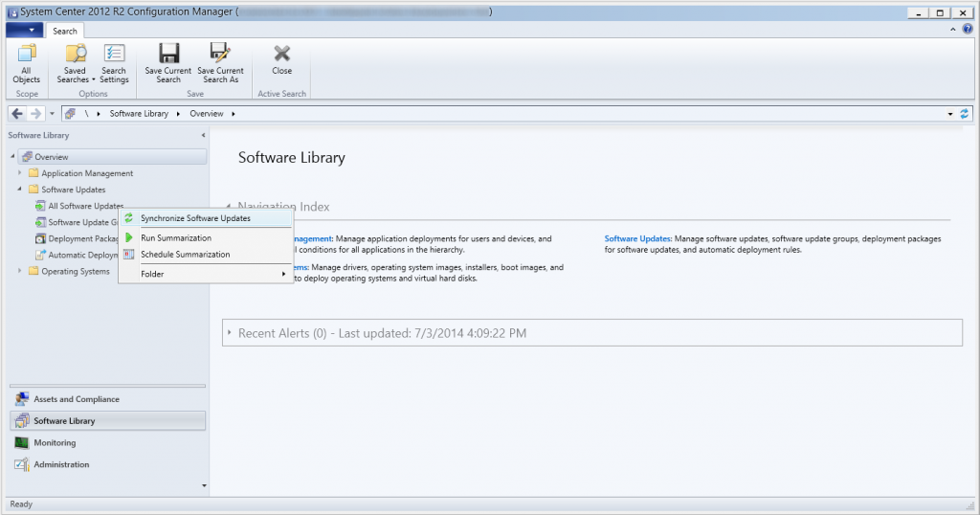Switch to Assets and Compliance workspace

(77, 399)
